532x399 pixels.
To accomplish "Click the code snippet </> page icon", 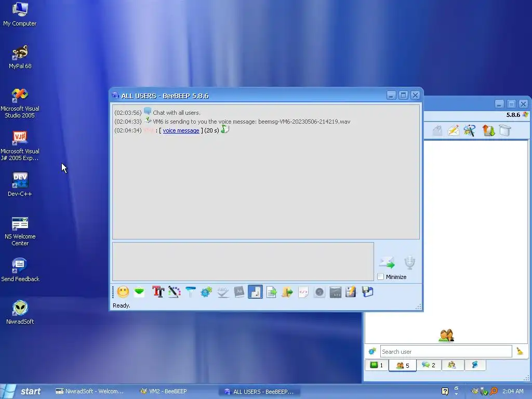I will pos(303,292).
